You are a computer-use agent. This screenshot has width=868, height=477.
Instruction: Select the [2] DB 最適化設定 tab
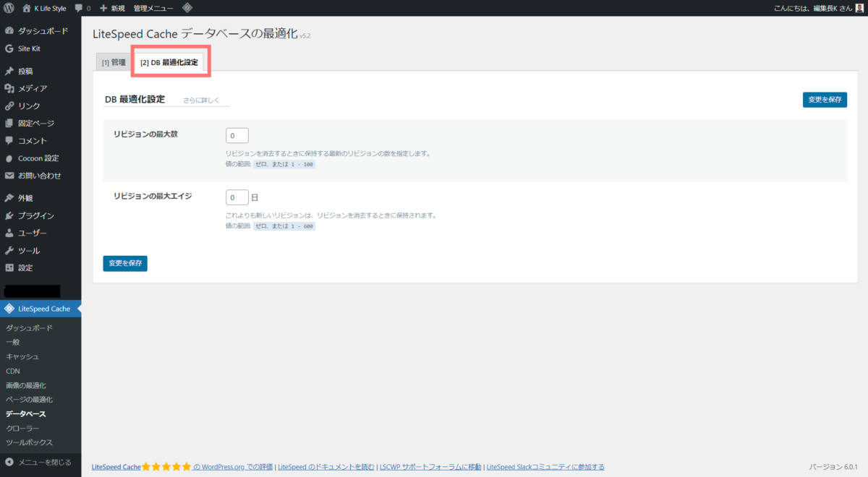[170, 62]
